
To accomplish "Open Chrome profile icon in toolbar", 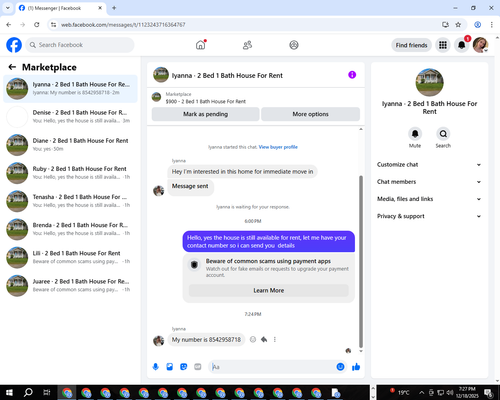I will (x=477, y=25).
